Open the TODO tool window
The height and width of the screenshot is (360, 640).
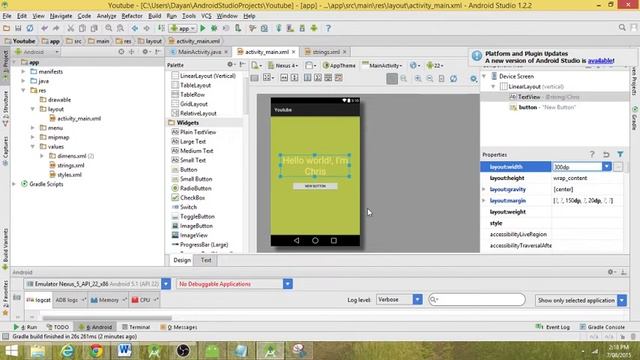click(x=58, y=327)
